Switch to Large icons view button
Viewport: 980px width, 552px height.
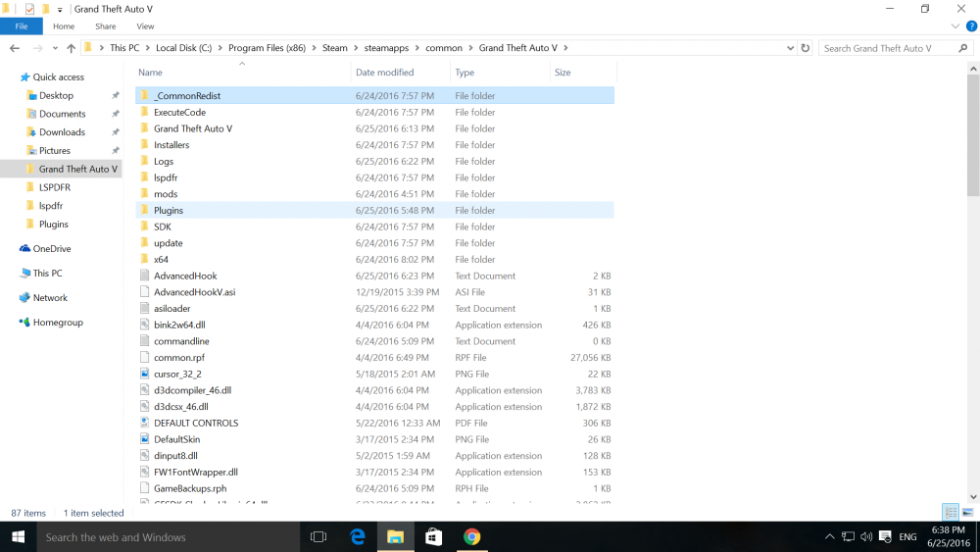pos(967,513)
